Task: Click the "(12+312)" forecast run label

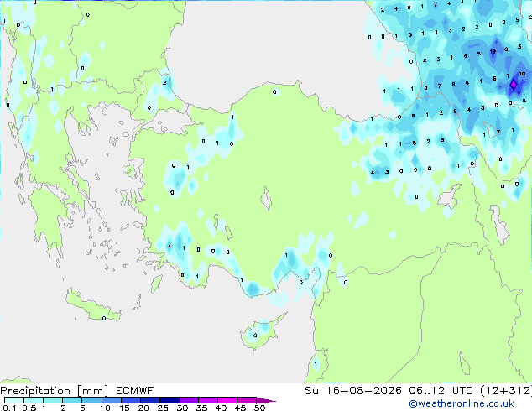Action: pyautogui.click(x=506, y=391)
